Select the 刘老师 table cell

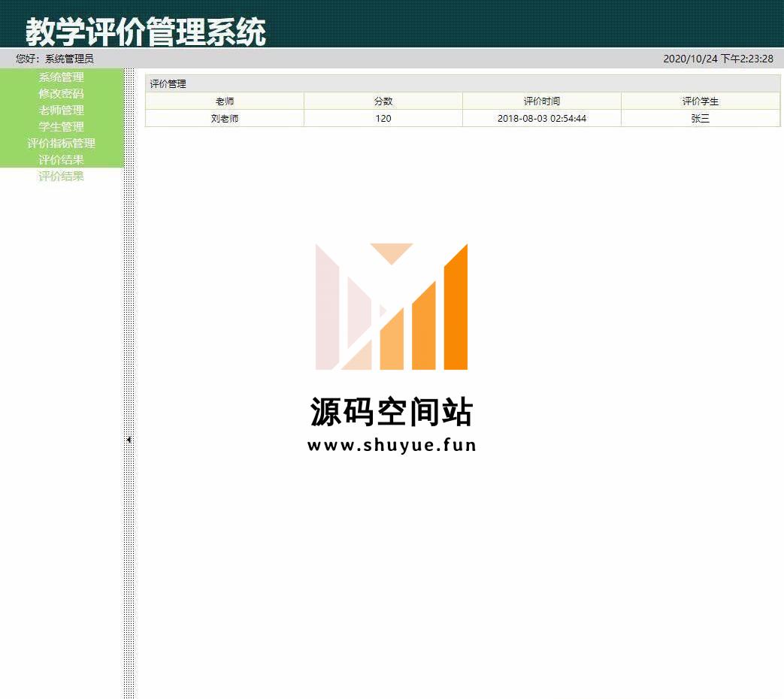click(225, 119)
